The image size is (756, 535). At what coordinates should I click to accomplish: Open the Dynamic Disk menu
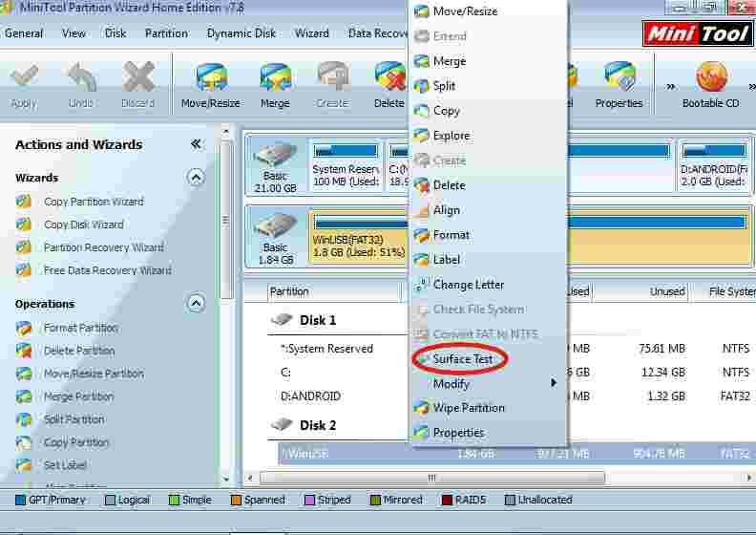(x=241, y=33)
